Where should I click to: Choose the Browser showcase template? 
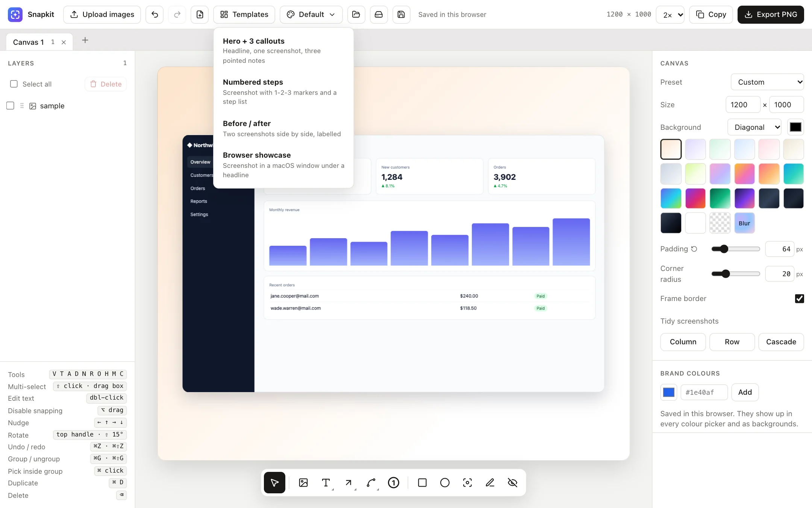click(x=283, y=164)
